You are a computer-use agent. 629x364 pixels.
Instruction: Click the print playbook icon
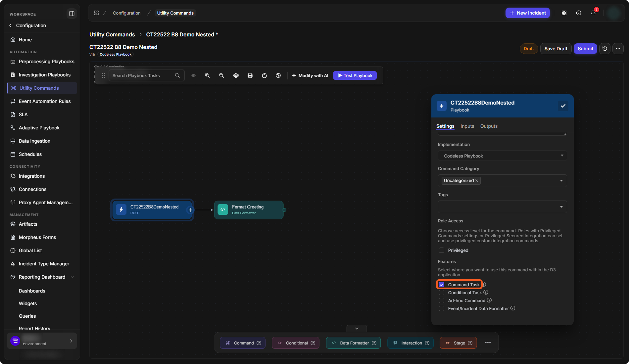250,75
